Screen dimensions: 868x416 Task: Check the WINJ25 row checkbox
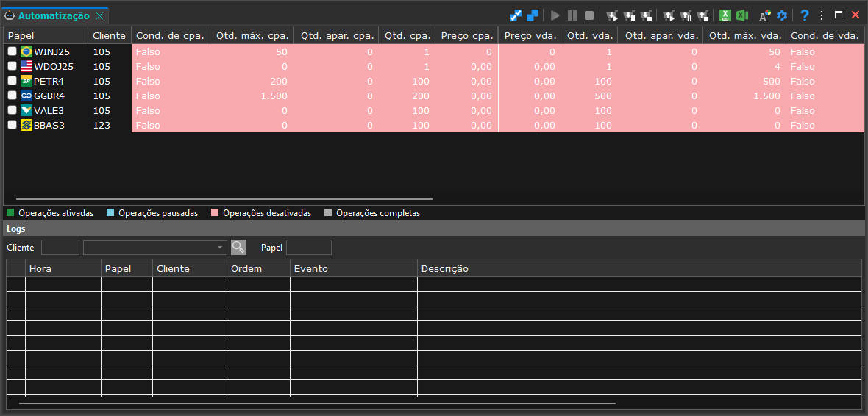[x=13, y=51]
